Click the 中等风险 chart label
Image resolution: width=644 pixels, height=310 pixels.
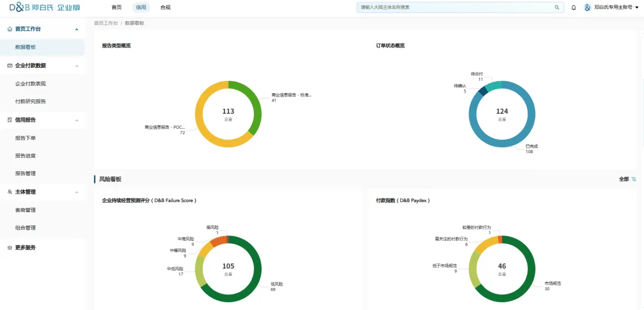pos(178,250)
